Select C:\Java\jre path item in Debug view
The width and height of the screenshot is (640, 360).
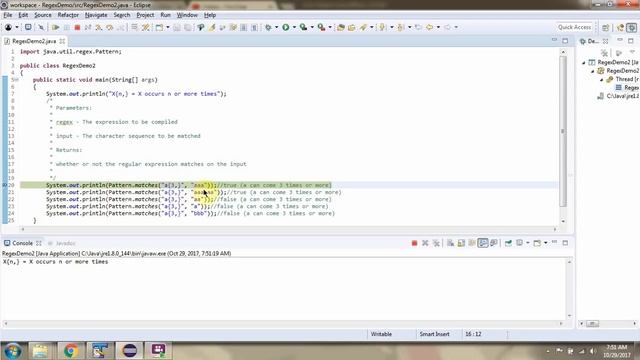(618, 96)
